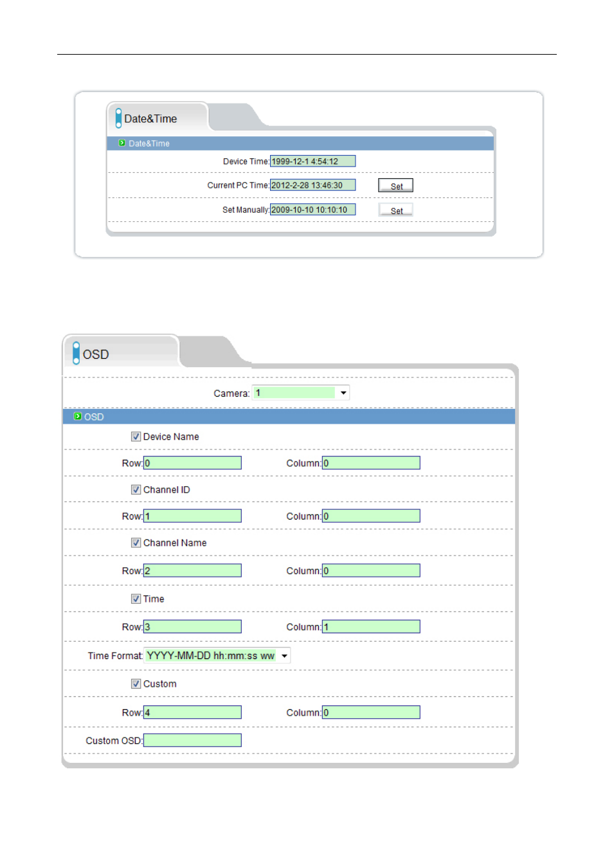The height and width of the screenshot is (868, 614).
Task: Toggle the Channel ID checkbox
Action: pyautogui.click(x=136, y=490)
